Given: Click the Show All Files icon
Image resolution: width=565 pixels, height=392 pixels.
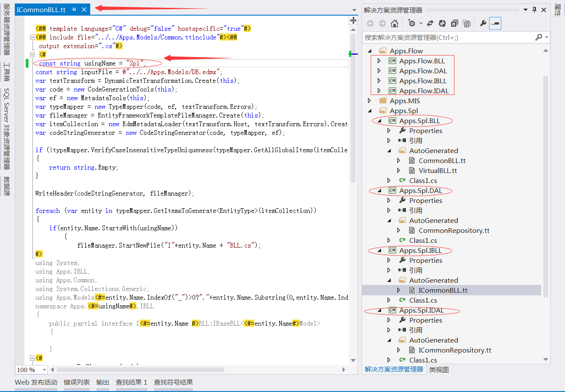Looking at the screenshot, I should 467,23.
